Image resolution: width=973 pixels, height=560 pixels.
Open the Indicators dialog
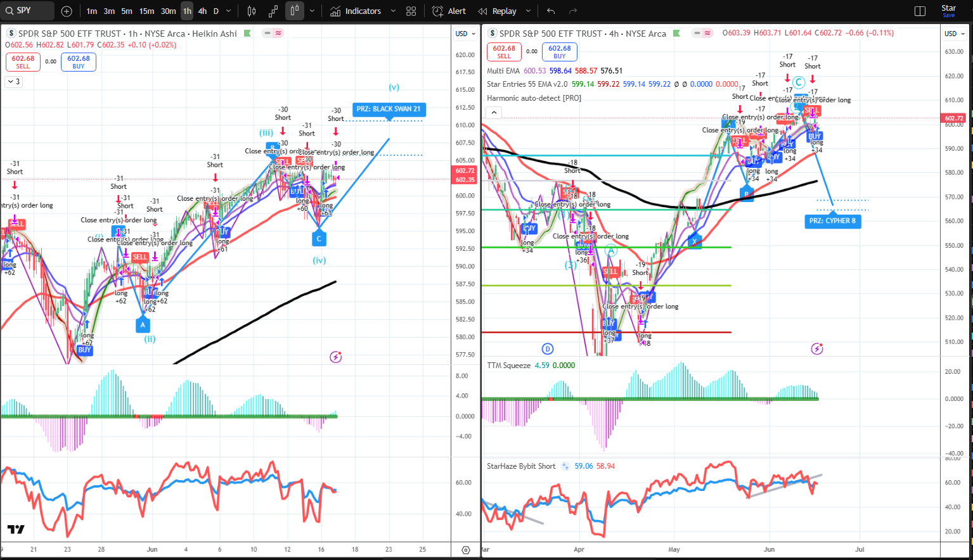coord(356,11)
